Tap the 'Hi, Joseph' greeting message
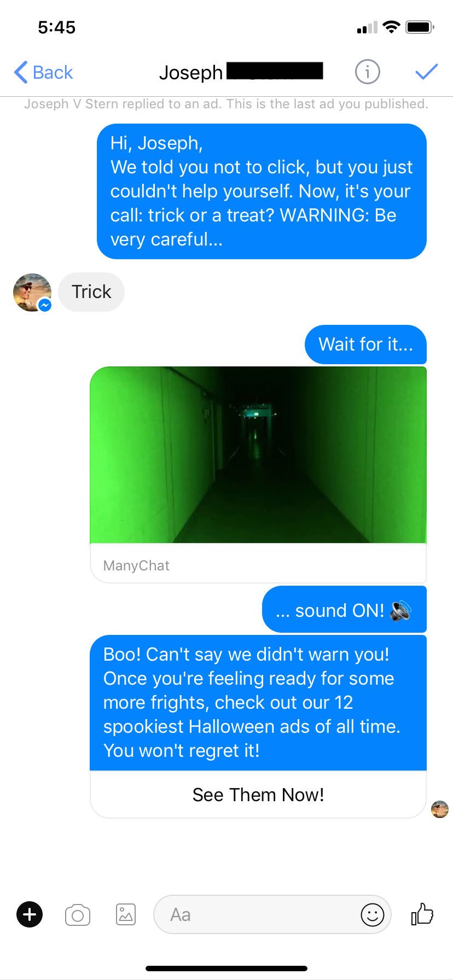This screenshot has width=453, height=980. click(262, 191)
